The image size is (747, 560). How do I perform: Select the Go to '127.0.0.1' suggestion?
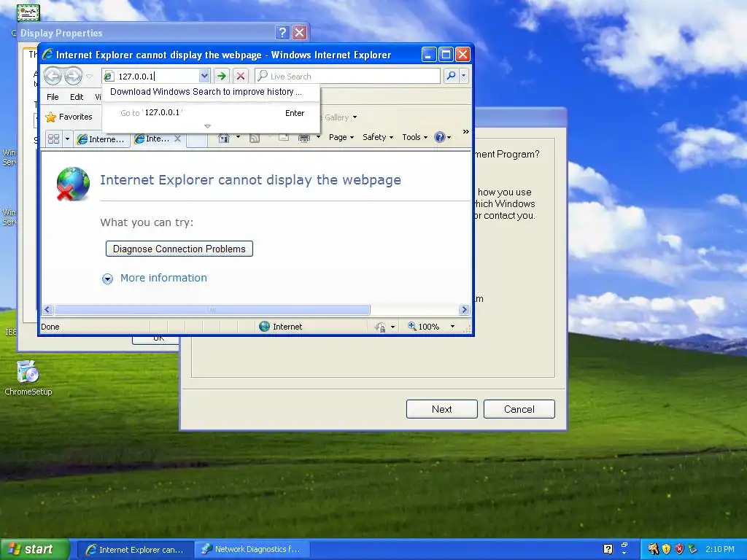(212, 113)
